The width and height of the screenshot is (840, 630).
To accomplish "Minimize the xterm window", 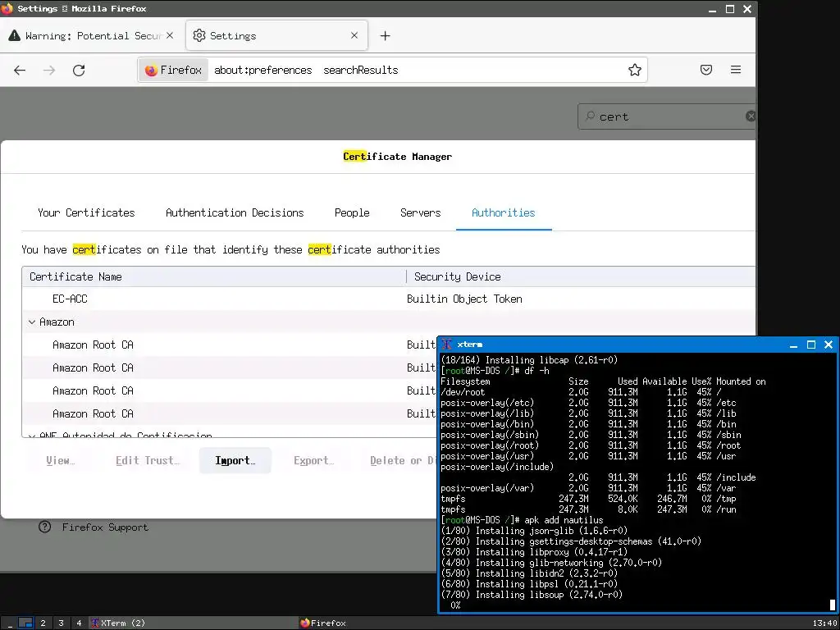I will [793, 345].
